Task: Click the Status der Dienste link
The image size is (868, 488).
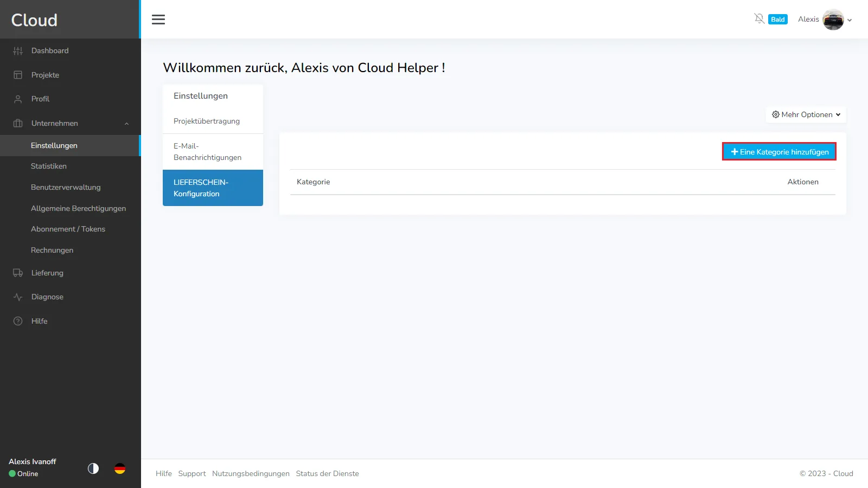Action: pyautogui.click(x=327, y=473)
